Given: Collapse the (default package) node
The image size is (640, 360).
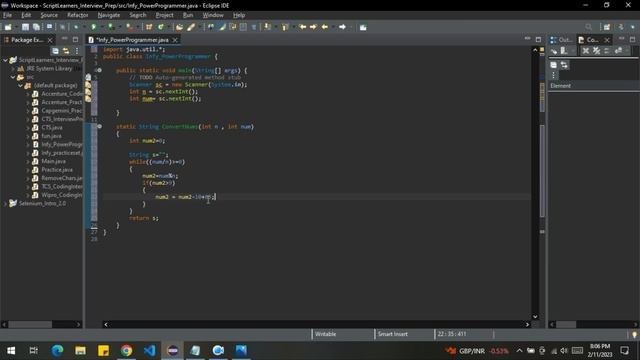Looking at the screenshot, I should tap(20, 85).
